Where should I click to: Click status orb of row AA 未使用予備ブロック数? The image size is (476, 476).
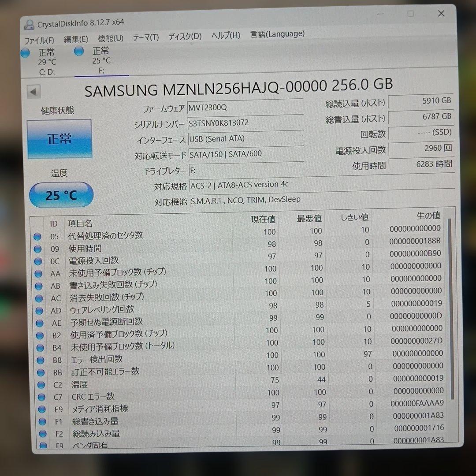pyautogui.click(x=38, y=274)
